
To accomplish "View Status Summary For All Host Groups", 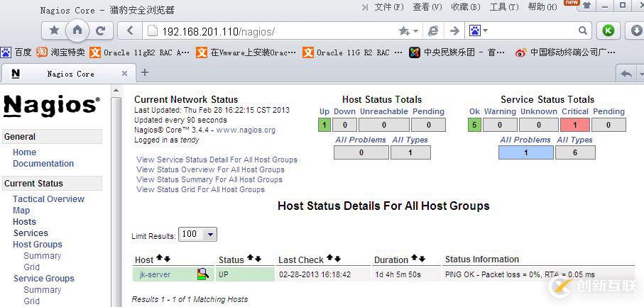I will pyautogui.click(x=209, y=179).
